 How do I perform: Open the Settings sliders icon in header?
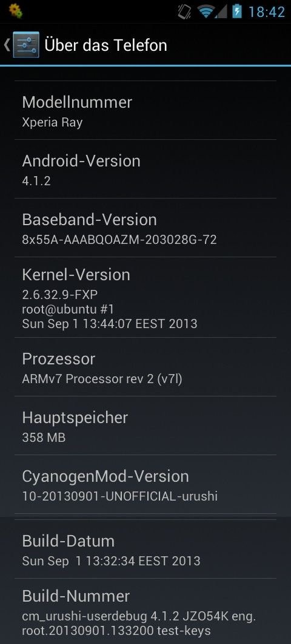point(26,44)
